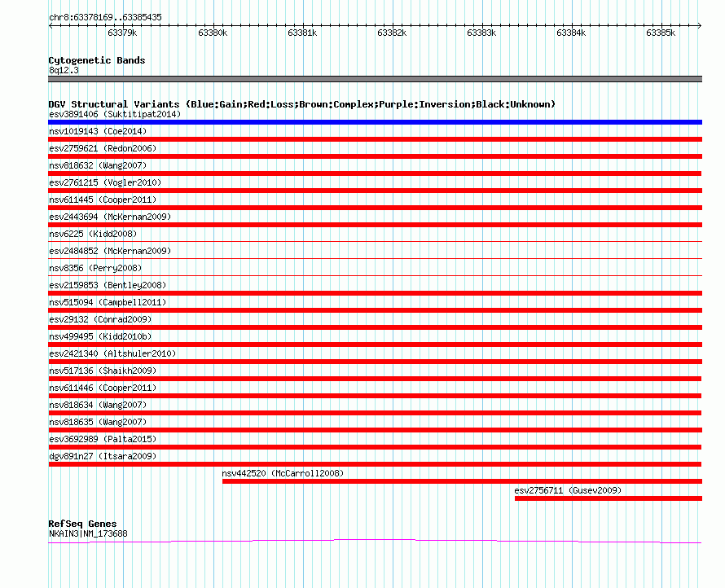This screenshot has height=588, width=725.
Task: Click the 63382k ruler tick label
Action: point(392,33)
